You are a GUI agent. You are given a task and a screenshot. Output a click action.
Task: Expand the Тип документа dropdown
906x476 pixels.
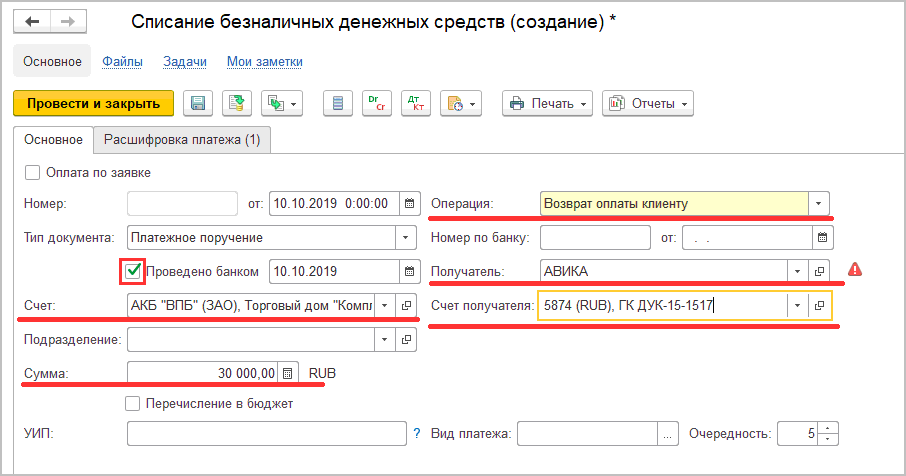coord(406,237)
